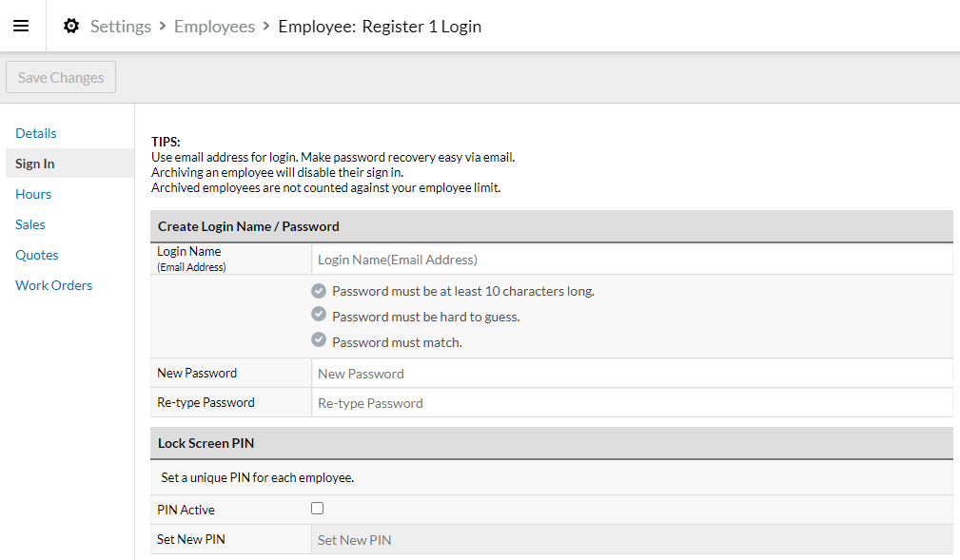Enable the PIN Active checkbox
Viewport: 960px width, 560px height.
click(318, 509)
